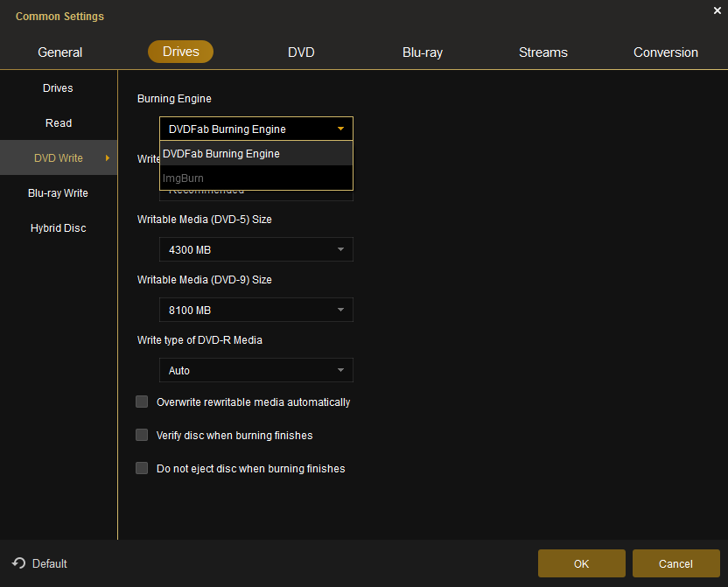Confirm settings with the OK button
The height and width of the screenshot is (587, 728).
(581, 563)
